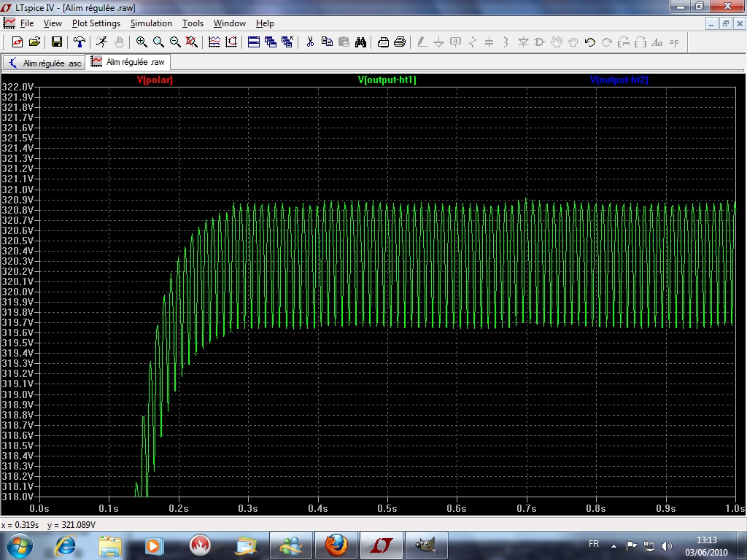Click the Print printer icon
Image resolution: width=747 pixels, height=560 pixels.
(400, 42)
